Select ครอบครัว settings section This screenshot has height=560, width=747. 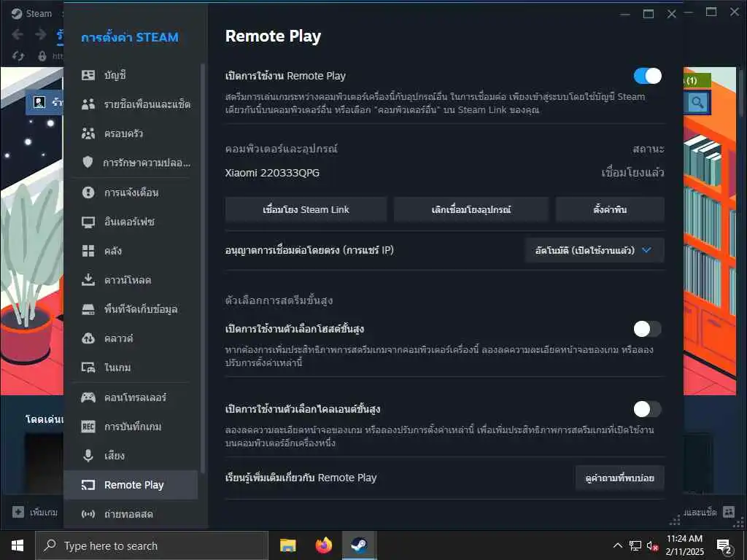(x=131, y=133)
